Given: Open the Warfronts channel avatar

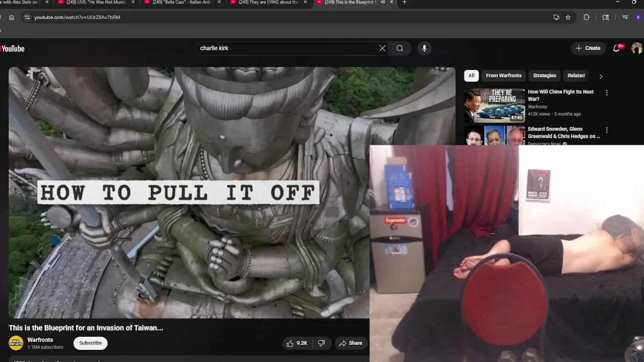Looking at the screenshot, I should pyautogui.click(x=16, y=343).
